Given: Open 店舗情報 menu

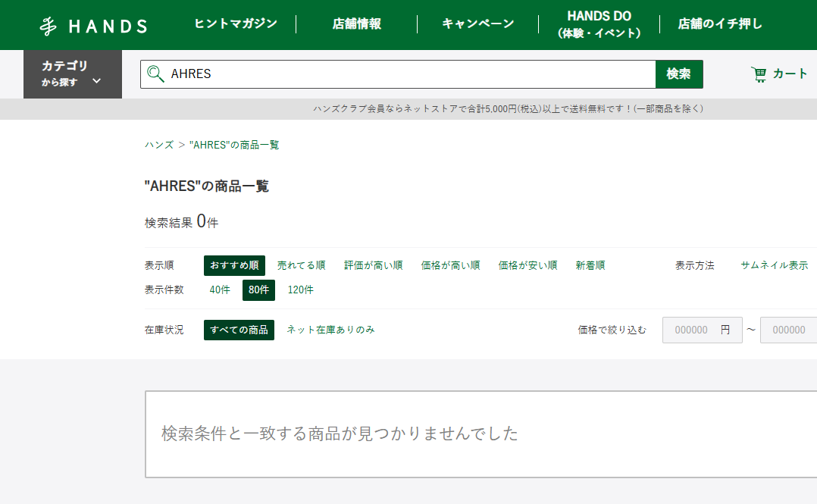Looking at the screenshot, I should [x=357, y=24].
